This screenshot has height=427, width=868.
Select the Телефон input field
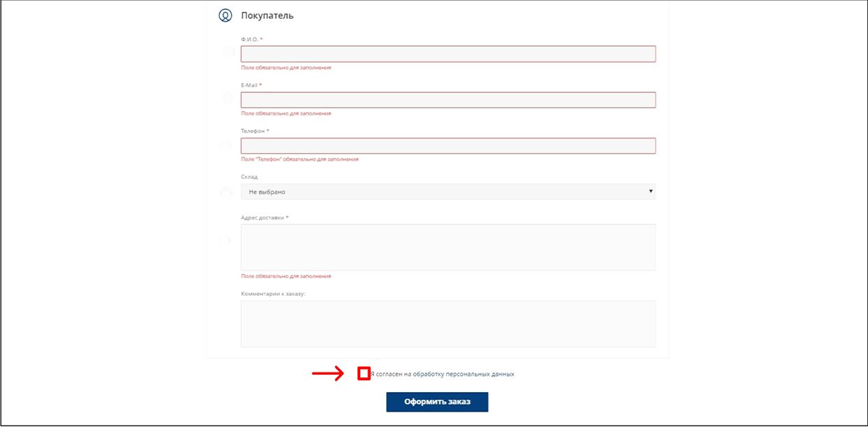448,145
